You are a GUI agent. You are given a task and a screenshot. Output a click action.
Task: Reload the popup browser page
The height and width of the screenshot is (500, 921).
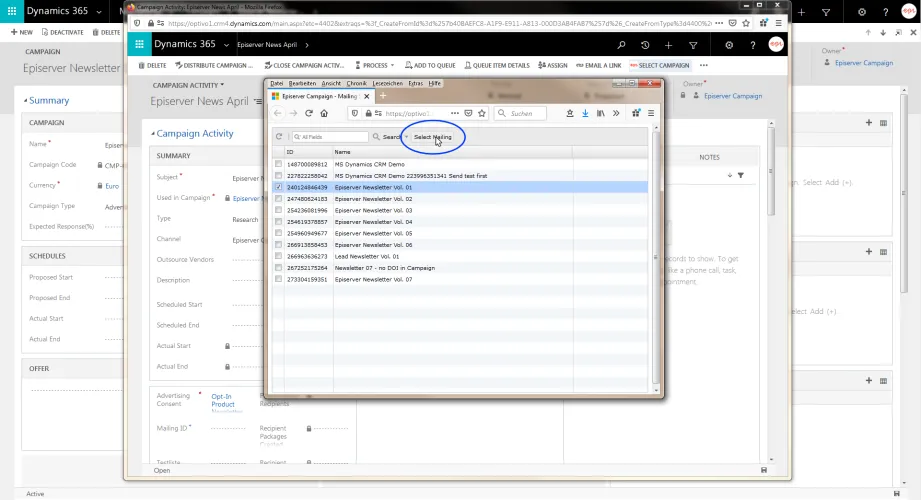(x=308, y=113)
